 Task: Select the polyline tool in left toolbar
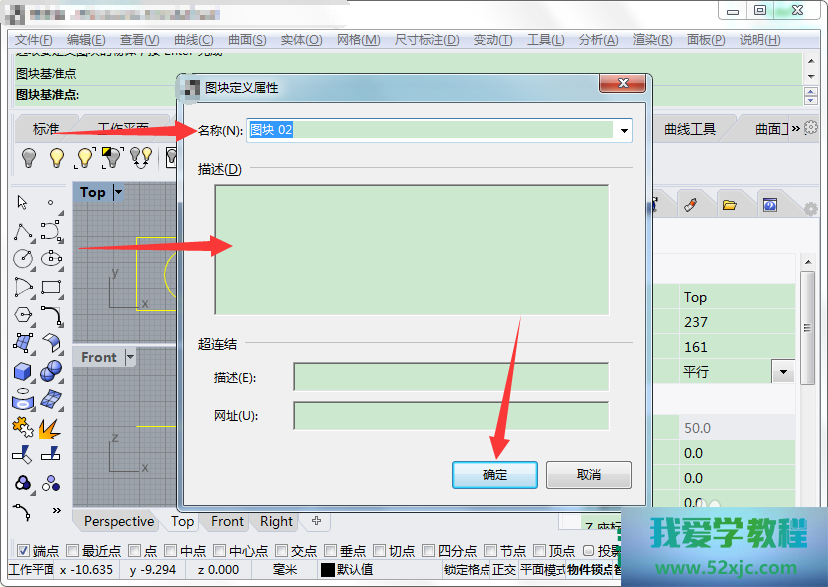pyautogui.click(x=23, y=232)
